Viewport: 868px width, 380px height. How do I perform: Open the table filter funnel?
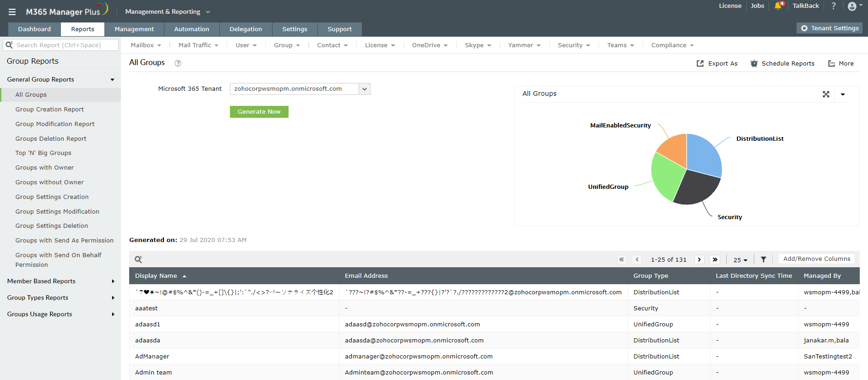pyautogui.click(x=764, y=259)
